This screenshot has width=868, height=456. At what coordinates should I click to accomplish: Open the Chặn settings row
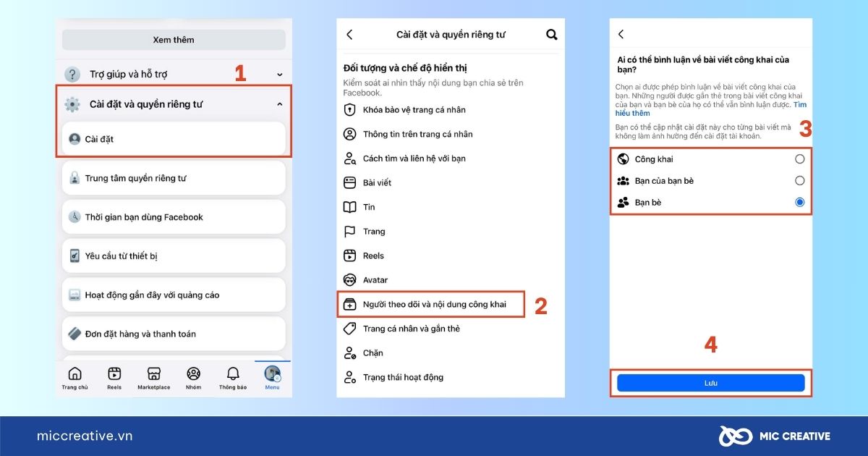point(449,353)
